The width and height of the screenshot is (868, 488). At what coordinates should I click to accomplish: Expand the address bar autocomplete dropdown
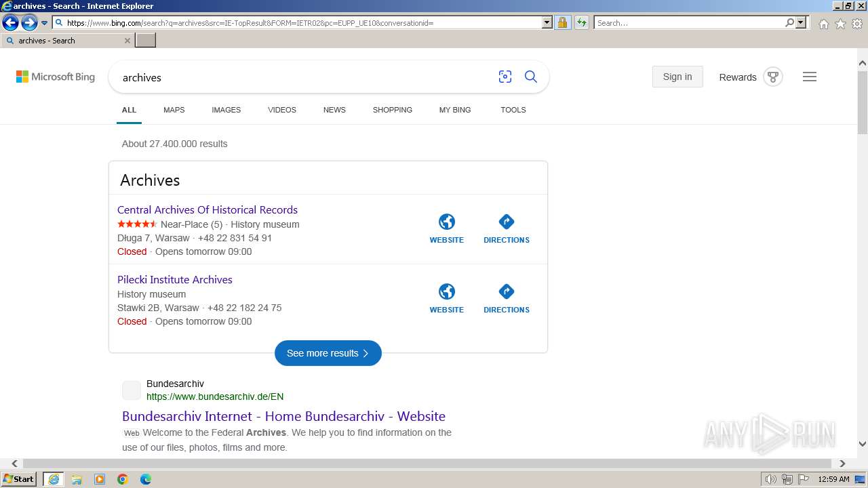(547, 23)
